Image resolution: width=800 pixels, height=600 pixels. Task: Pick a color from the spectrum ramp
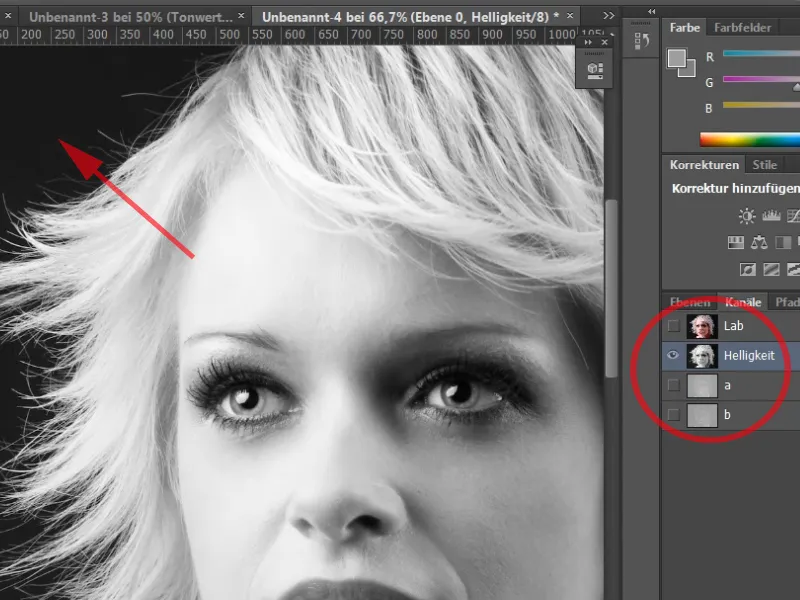click(x=750, y=139)
